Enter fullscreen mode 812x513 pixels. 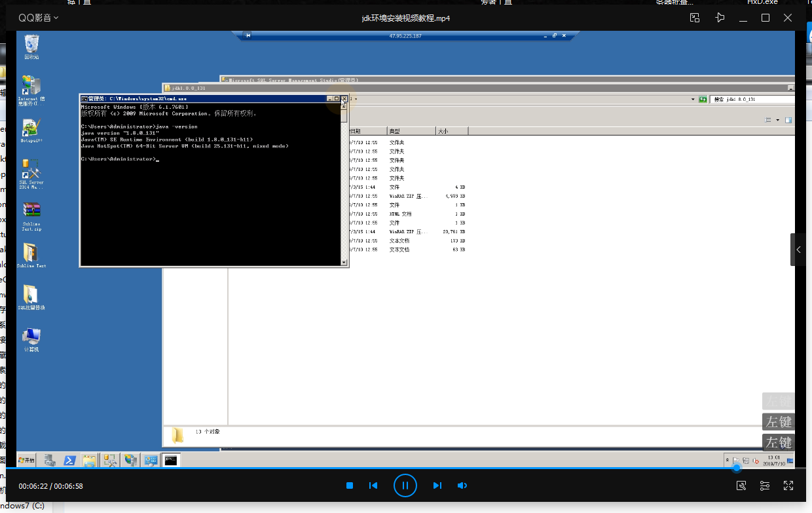788,485
